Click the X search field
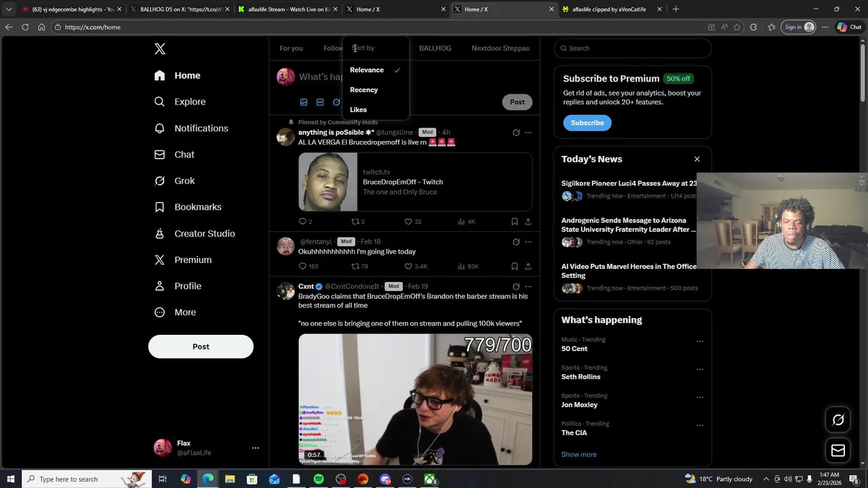The image size is (868, 488). (633, 48)
